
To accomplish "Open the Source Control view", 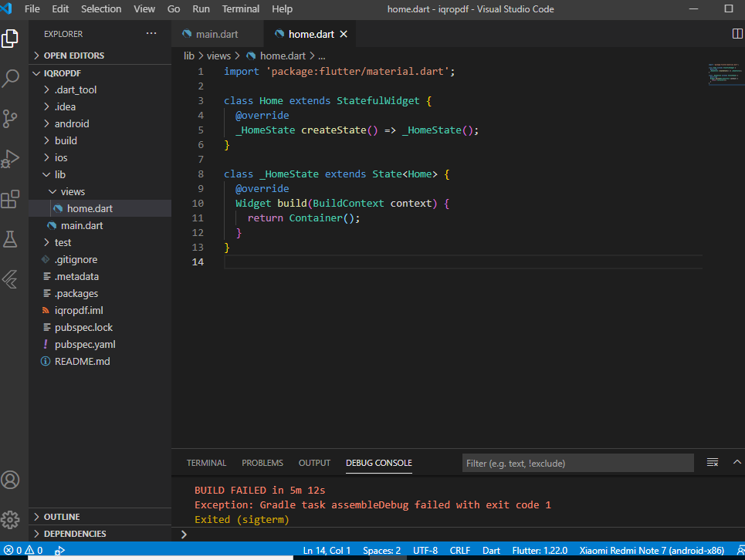I will pyautogui.click(x=11, y=118).
